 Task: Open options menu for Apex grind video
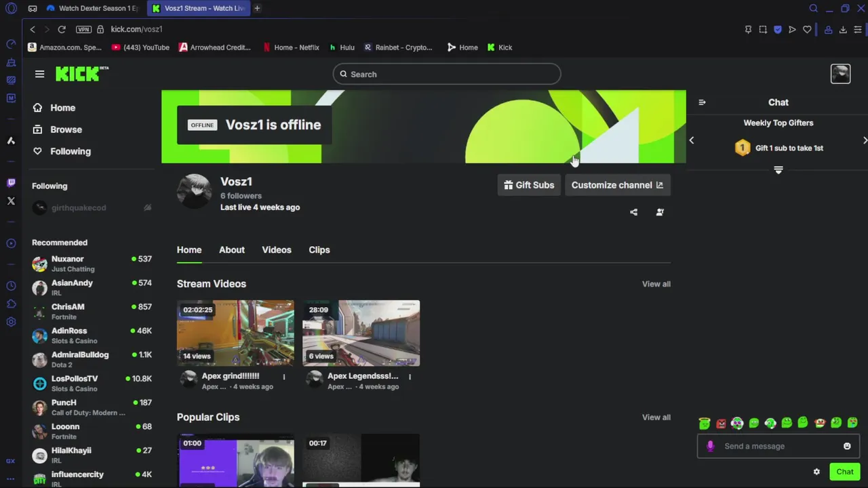(284, 377)
